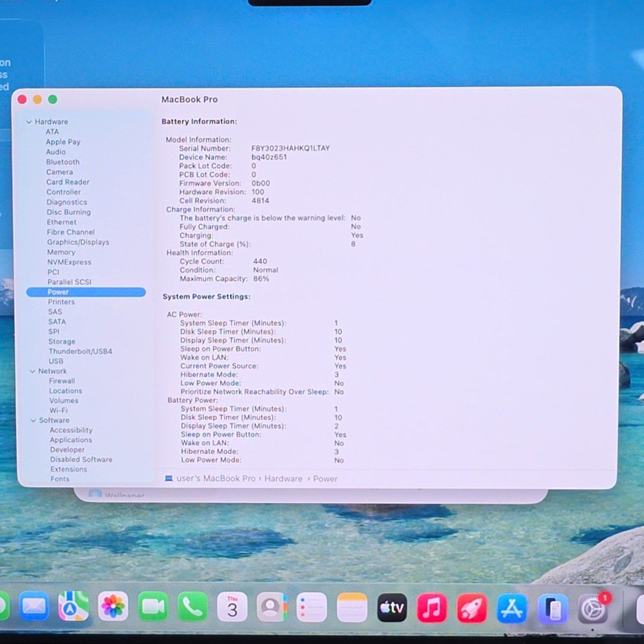Image resolution: width=644 pixels, height=644 pixels.
Task: Open the Photos app icon
Action: pyautogui.click(x=113, y=606)
